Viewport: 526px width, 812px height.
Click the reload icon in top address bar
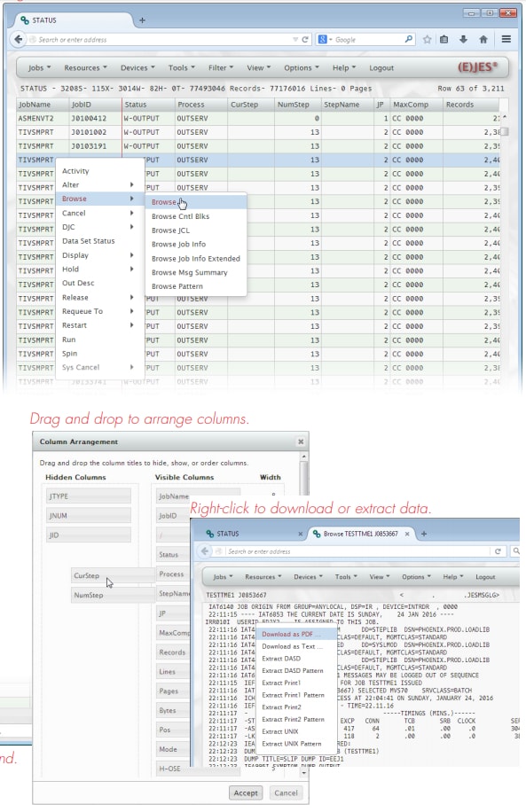point(305,39)
